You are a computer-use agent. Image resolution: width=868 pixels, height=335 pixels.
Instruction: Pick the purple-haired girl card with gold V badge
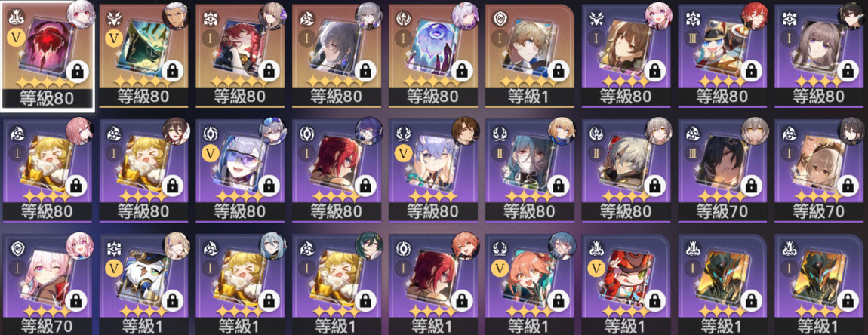pyautogui.click(x=434, y=171)
